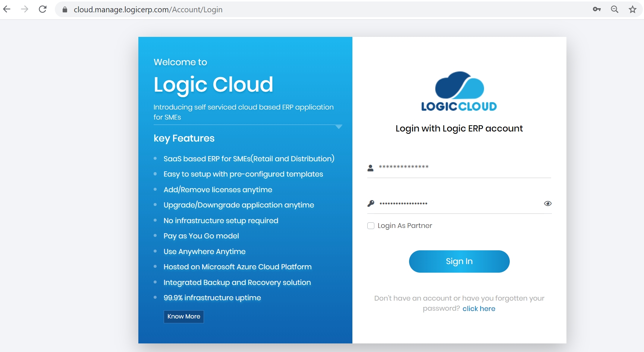
Task: Click the Know More button
Action: [184, 317]
